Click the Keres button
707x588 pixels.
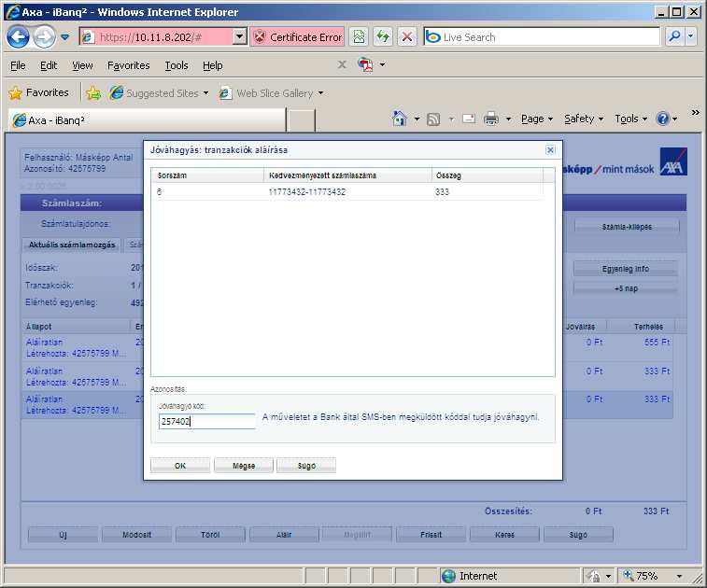pyautogui.click(x=504, y=535)
